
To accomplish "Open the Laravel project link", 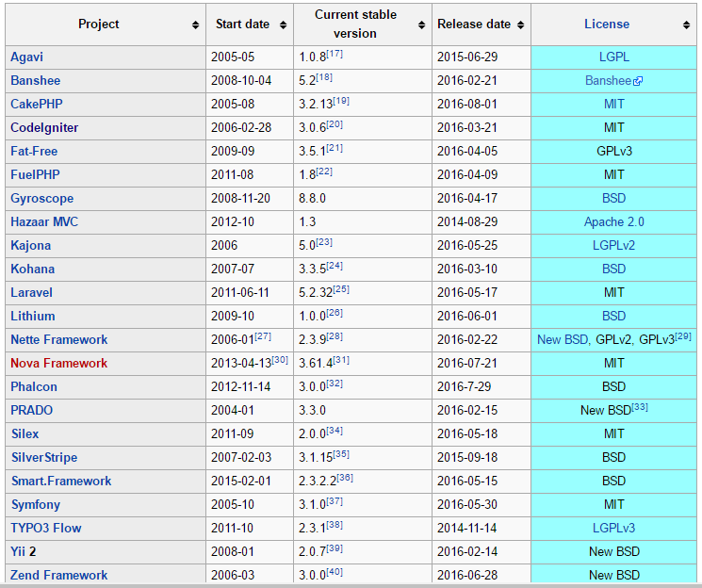I will (31, 293).
